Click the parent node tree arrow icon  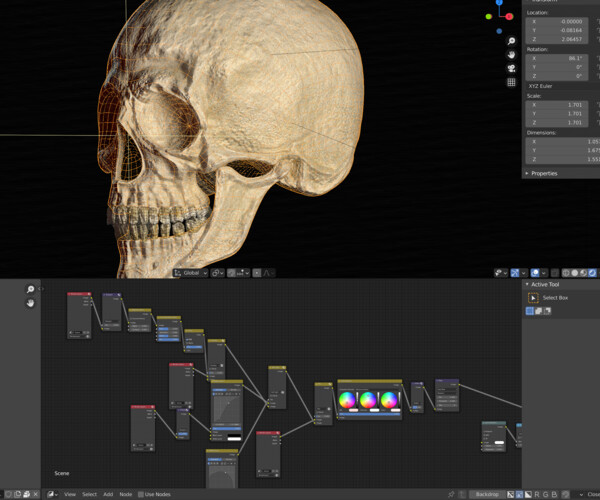coord(462,494)
